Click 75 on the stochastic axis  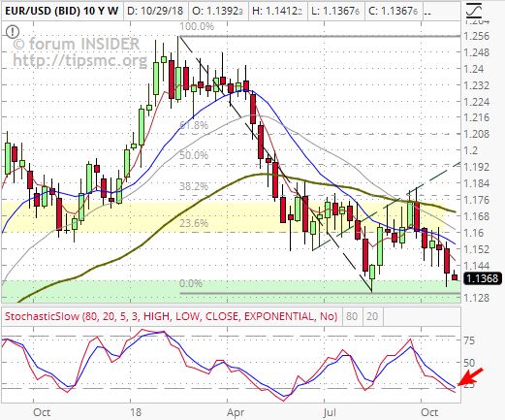click(x=469, y=340)
